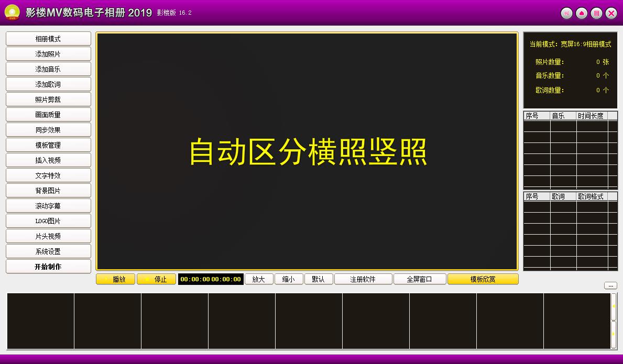Click 音乐数量 music count label
This screenshot has width=623, height=364.
tap(550, 75)
